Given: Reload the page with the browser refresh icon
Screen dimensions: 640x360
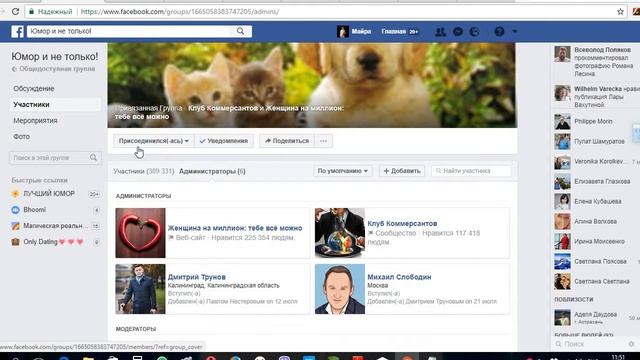Looking at the screenshot, I should click(x=15, y=11).
